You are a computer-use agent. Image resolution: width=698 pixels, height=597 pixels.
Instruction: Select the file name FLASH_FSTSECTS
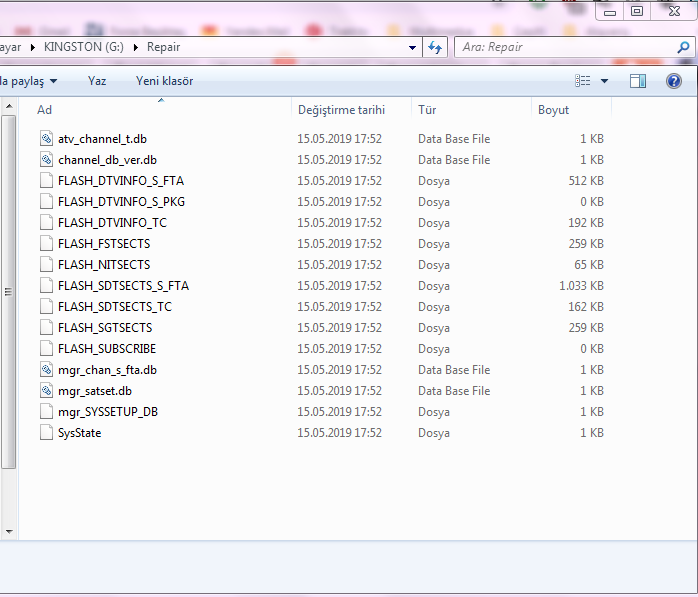(104, 244)
